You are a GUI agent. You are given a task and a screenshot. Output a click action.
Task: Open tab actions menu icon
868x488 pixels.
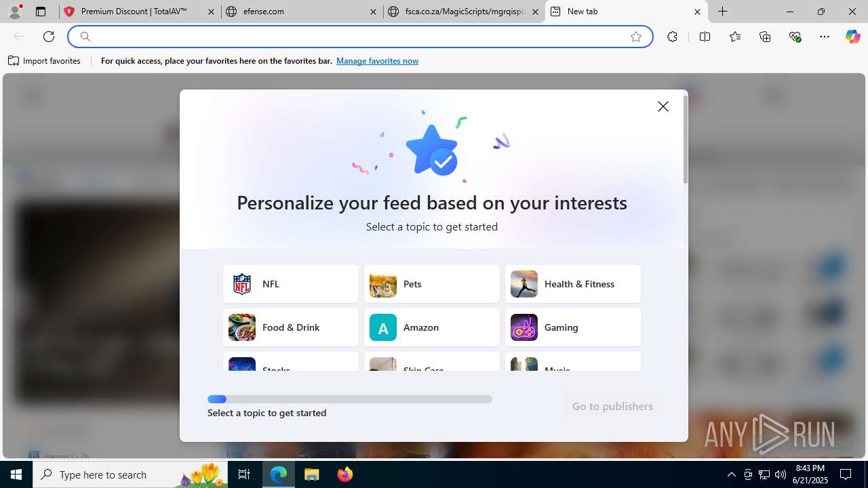41,12
